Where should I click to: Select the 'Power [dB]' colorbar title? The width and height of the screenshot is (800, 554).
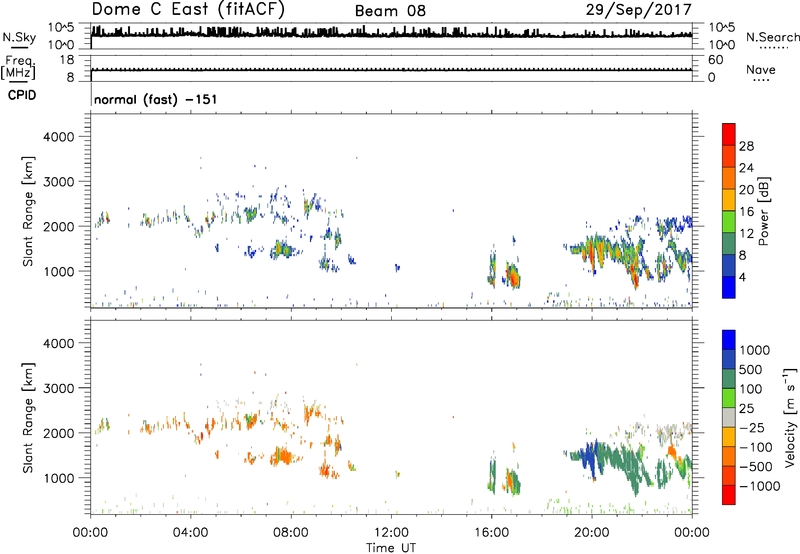[764, 211]
